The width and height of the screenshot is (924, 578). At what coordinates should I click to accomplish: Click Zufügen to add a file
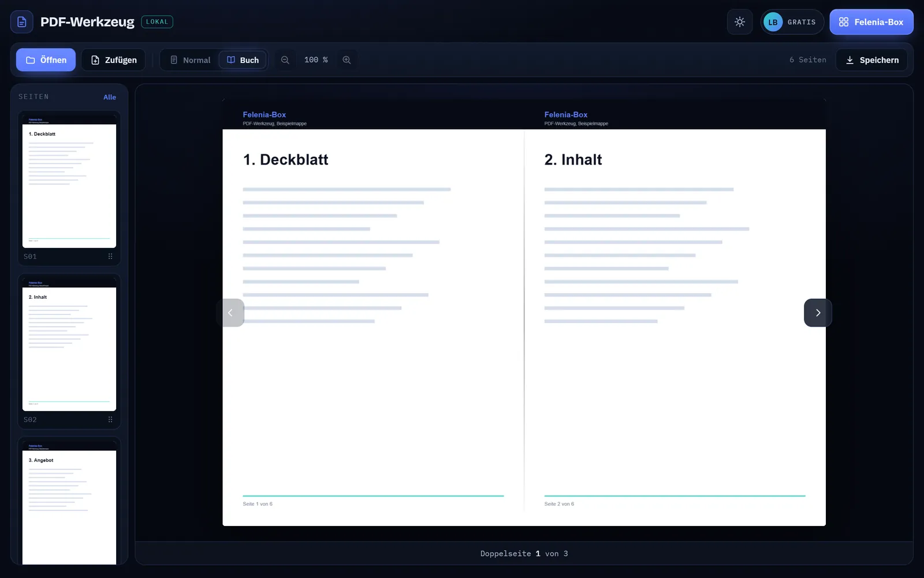[x=113, y=60]
